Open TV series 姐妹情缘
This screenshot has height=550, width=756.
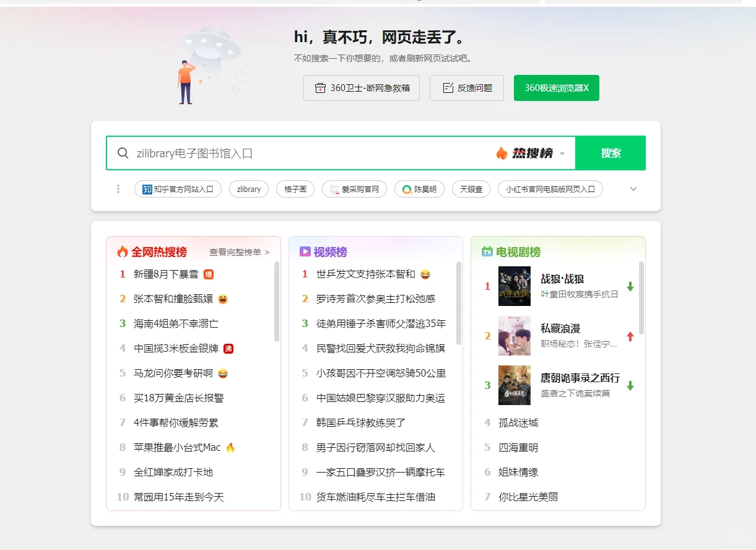518,472
